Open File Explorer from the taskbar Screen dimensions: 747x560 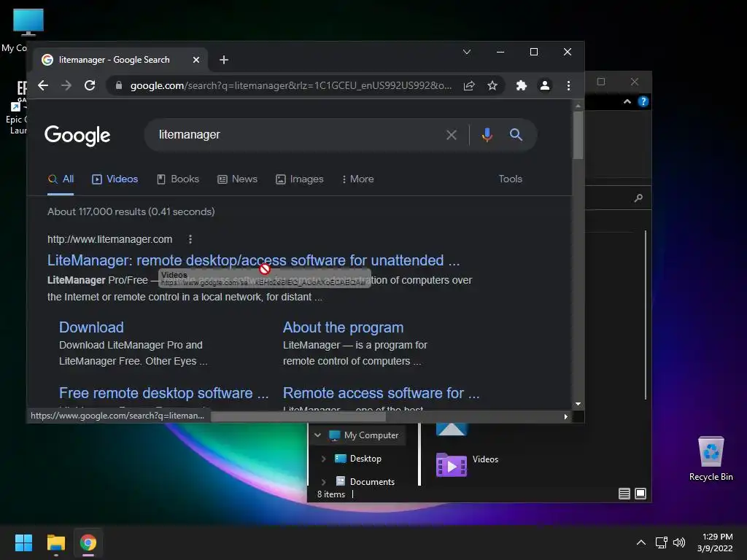click(55, 542)
